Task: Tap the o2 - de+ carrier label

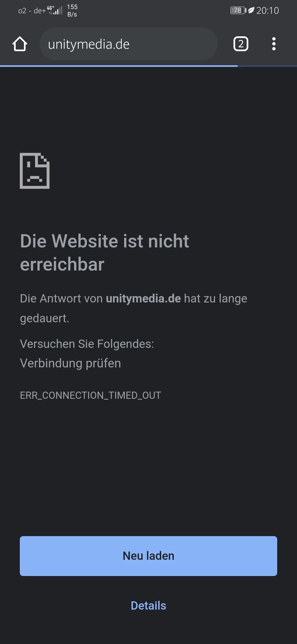Action: [x=32, y=11]
